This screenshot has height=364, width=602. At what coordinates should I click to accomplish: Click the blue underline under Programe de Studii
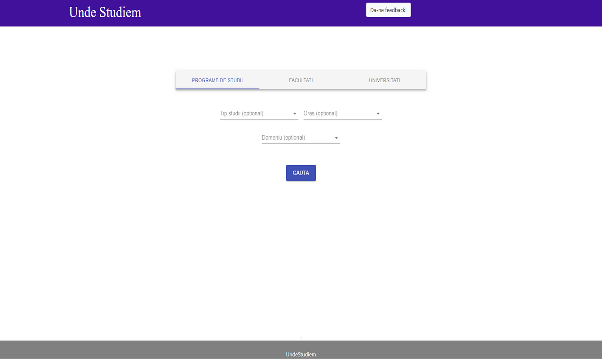(x=217, y=89)
